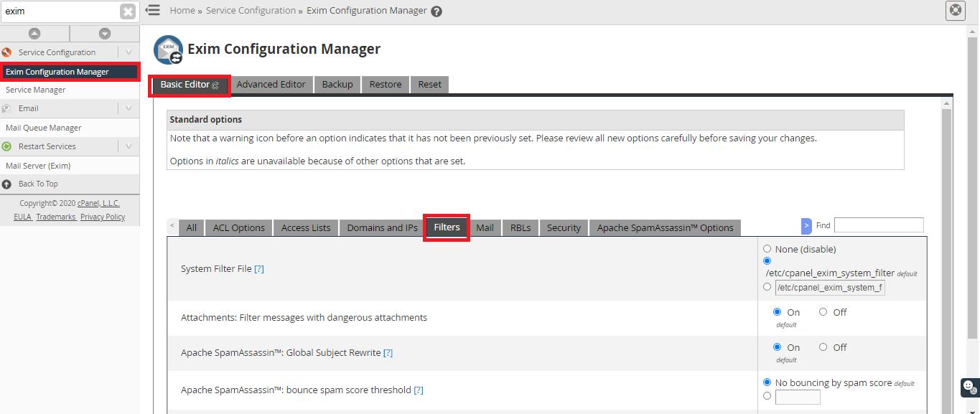This screenshot has height=414, width=980.
Task: Open the Restore tab
Action: 386,85
